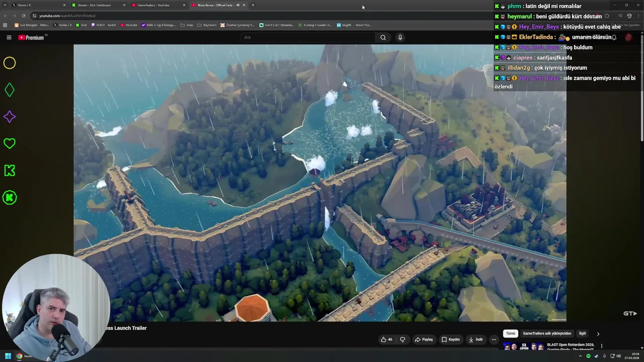Select 'GameTrailers adlı yükleyiciden' chip

click(x=547, y=333)
